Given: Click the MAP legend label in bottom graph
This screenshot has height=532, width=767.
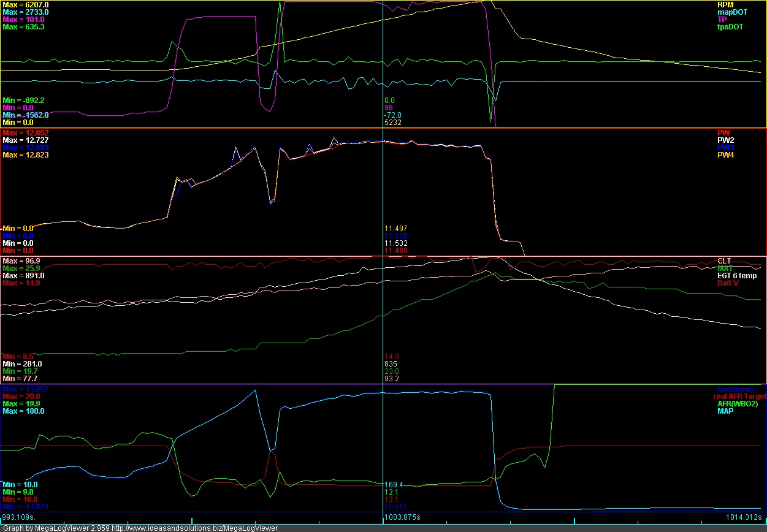Looking at the screenshot, I should 726,411.
